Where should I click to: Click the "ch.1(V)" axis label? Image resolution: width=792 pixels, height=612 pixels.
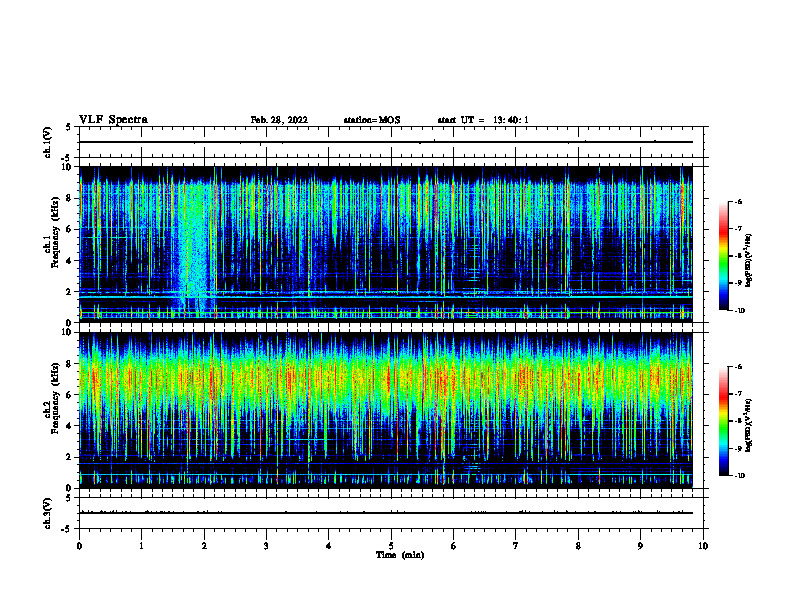click(x=47, y=142)
